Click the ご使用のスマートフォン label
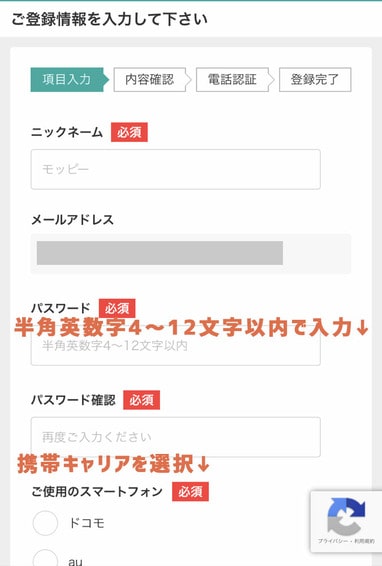This screenshot has width=382, height=566. 97,492
